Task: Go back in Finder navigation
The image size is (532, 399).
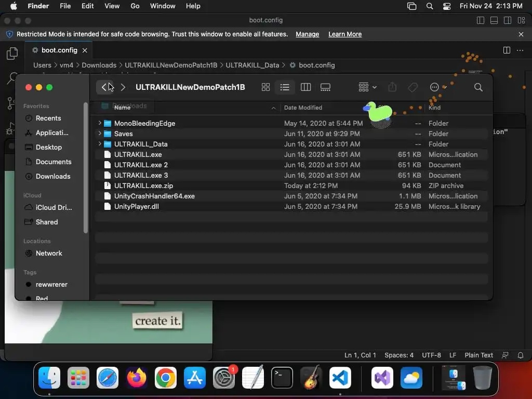Action: point(104,87)
